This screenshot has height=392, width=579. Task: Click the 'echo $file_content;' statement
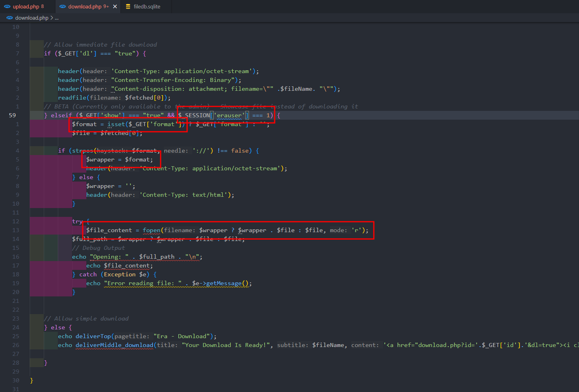(120, 265)
